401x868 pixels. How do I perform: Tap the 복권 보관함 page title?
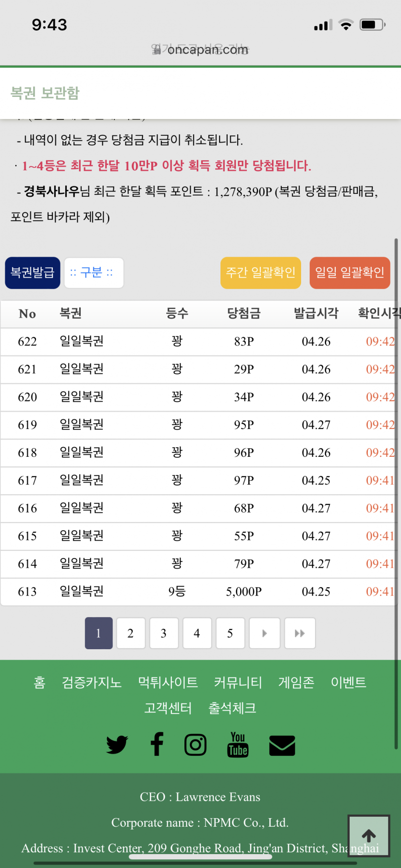pyautogui.click(x=45, y=93)
